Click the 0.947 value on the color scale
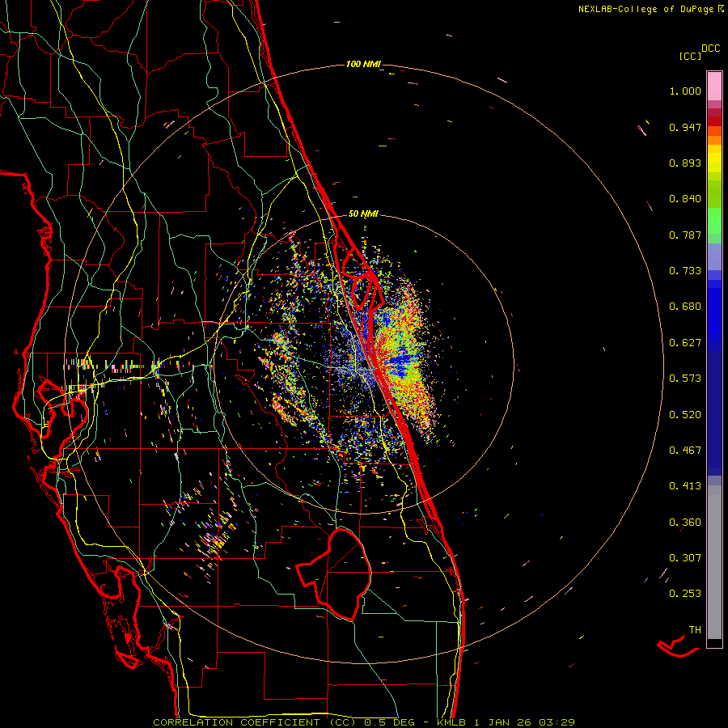The height and width of the screenshot is (728, 728). click(685, 127)
